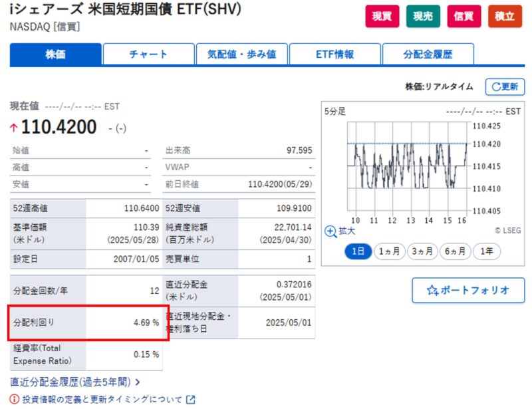Select the 1年 chart period
This screenshot has height=409, width=532.
click(x=487, y=251)
